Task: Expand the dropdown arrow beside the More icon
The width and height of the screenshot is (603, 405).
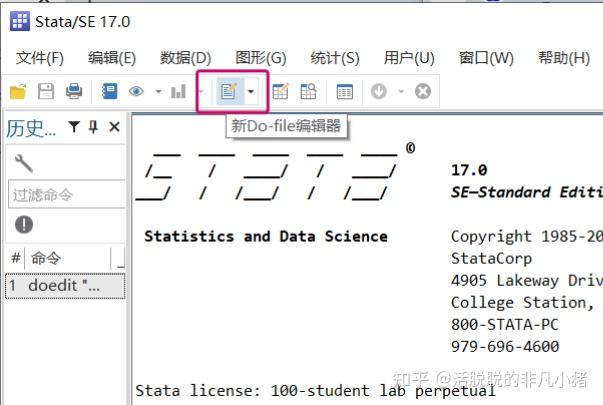Action: tap(401, 91)
